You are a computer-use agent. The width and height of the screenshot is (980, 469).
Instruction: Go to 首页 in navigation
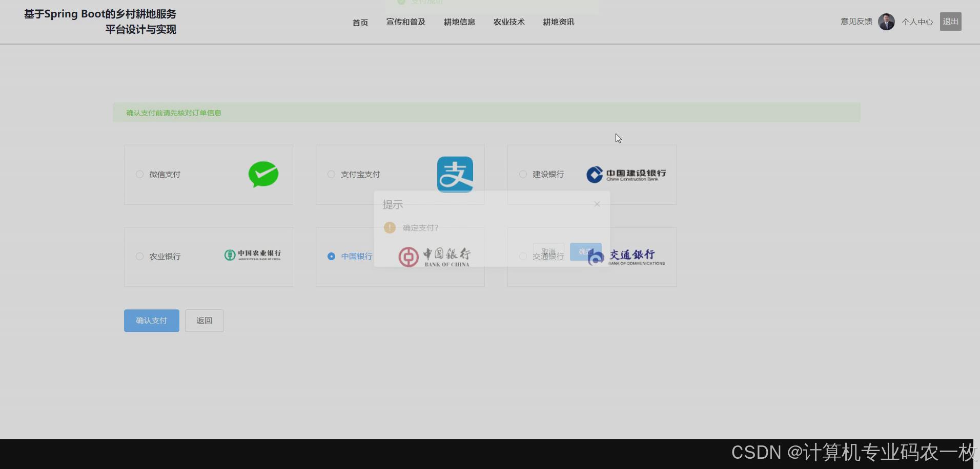(x=360, y=23)
